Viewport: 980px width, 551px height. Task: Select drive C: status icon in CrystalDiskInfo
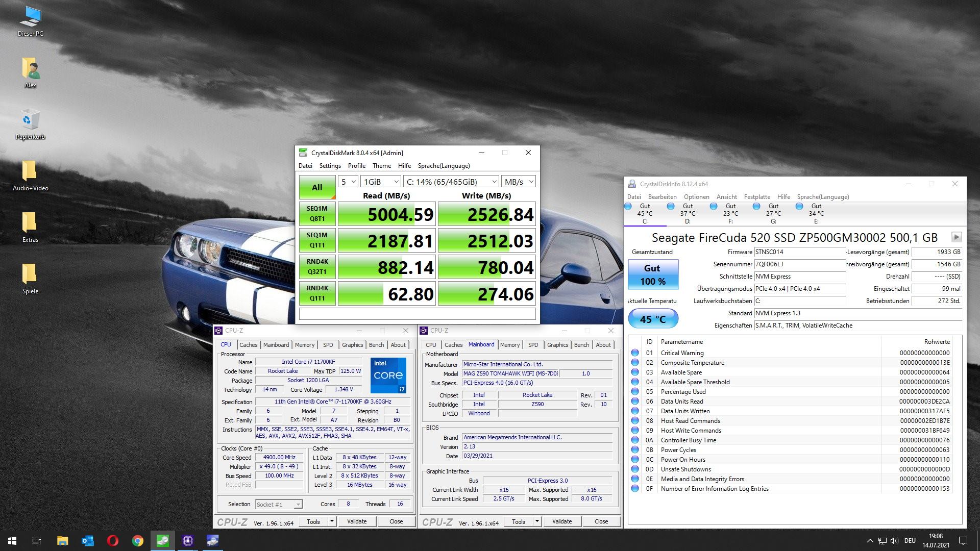[628, 206]
